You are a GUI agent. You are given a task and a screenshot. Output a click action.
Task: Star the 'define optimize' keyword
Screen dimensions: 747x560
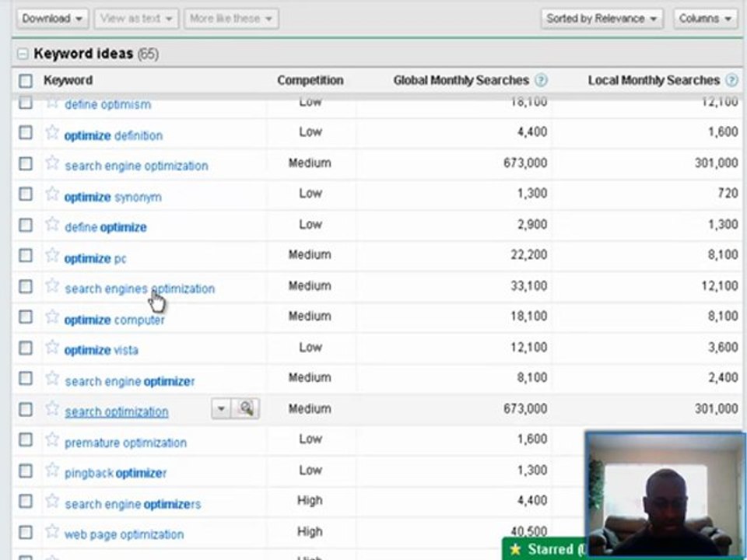coord(52,224)
